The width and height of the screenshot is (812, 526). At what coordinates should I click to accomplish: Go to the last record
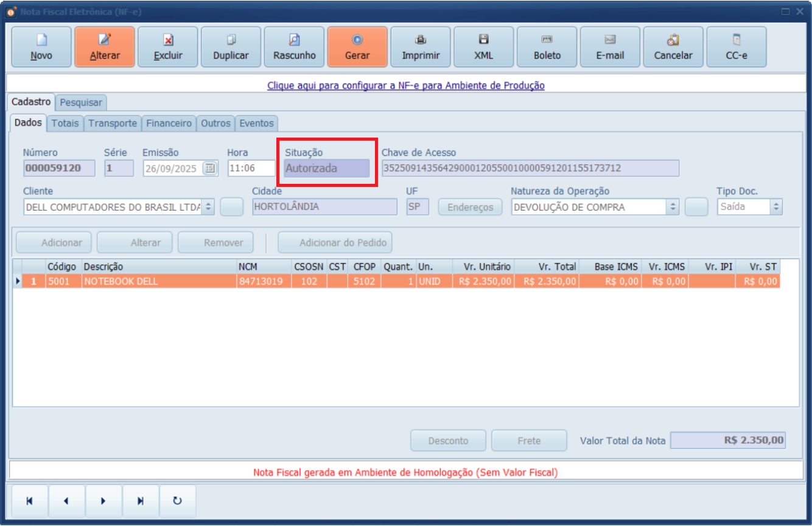click(x=141, y=501)
